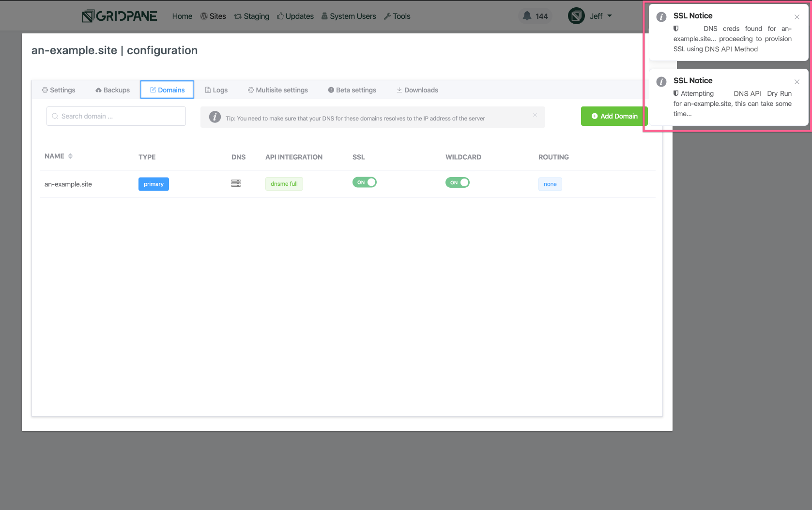Switch to the Backups tab
This screenshot has height=510, width=812.
[113, 90]
